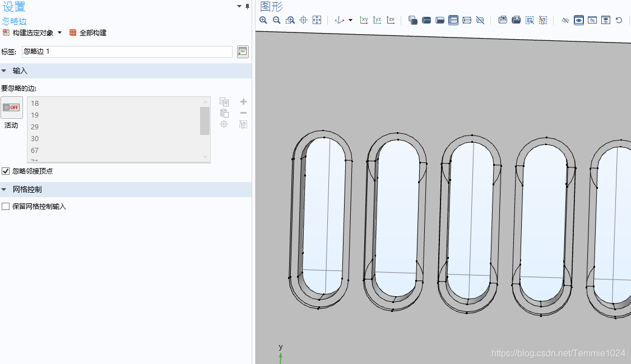
Task: Click the 构建选定对象 button
Action: point(28,32)
